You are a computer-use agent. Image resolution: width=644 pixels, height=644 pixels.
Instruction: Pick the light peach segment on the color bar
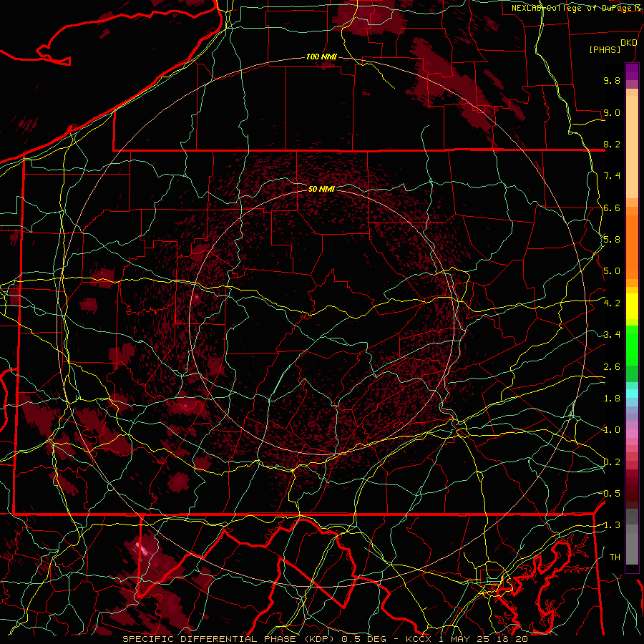[632, 147]
